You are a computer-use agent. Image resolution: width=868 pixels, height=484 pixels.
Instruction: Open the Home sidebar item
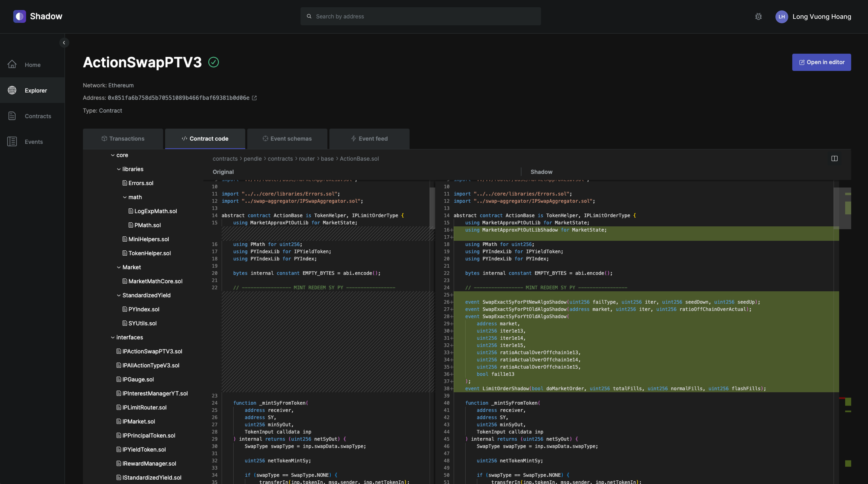(32, 65)
